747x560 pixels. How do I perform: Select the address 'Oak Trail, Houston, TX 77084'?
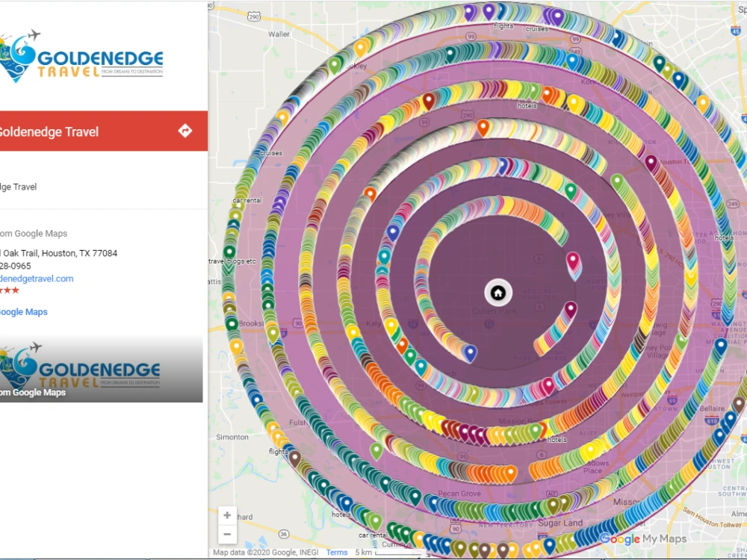(60, 253)
